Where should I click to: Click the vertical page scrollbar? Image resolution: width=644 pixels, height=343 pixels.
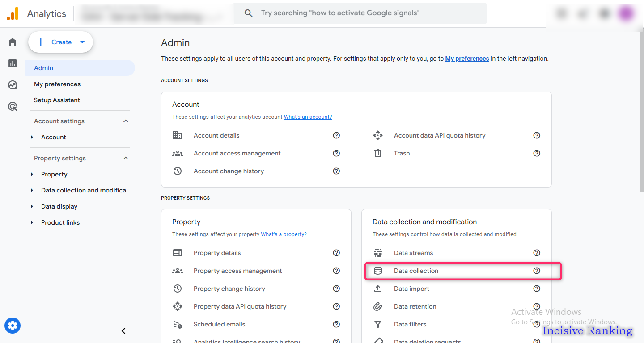click(x=641, y=112)
